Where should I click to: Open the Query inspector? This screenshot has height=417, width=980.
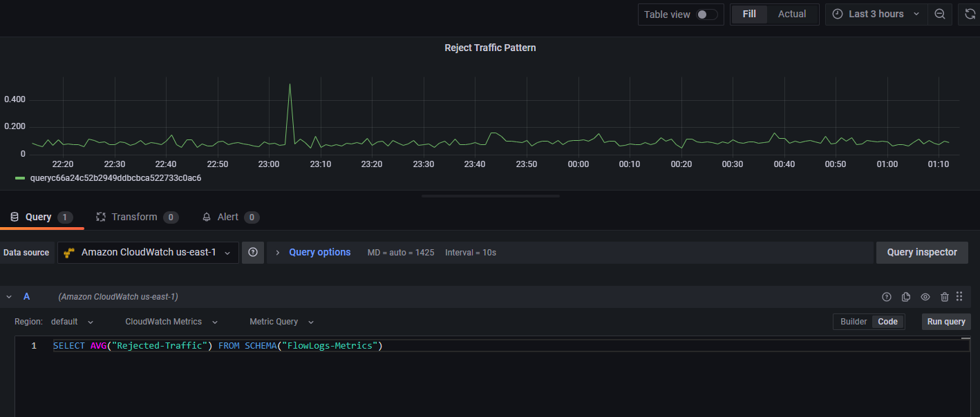(x=922, y=252)
